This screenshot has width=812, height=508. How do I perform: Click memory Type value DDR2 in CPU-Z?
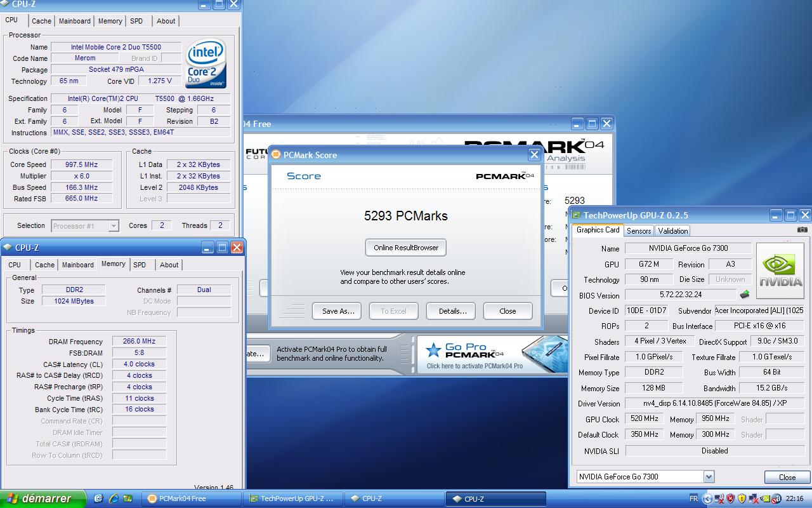(x=74, y=290)
